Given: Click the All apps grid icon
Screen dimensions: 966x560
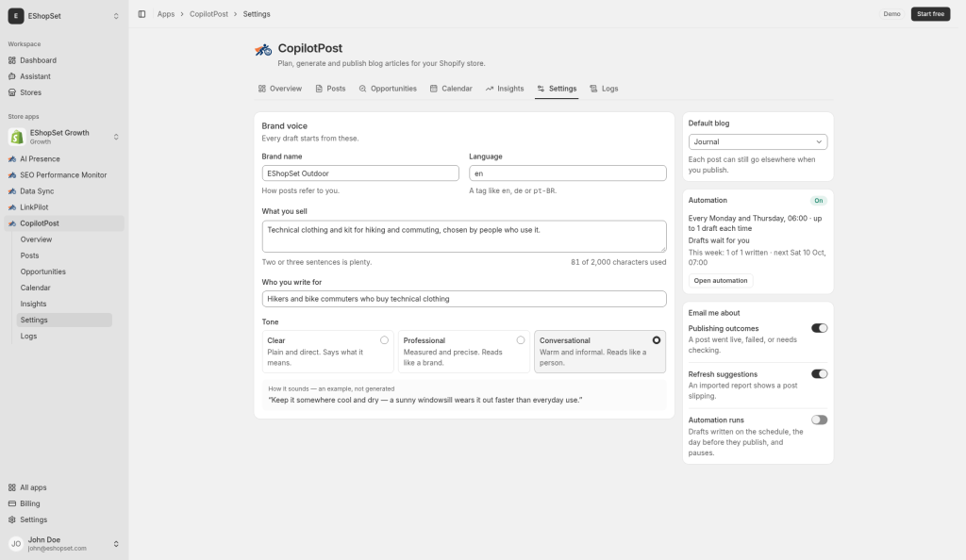Looking at the screenshot, I should 11,487.
